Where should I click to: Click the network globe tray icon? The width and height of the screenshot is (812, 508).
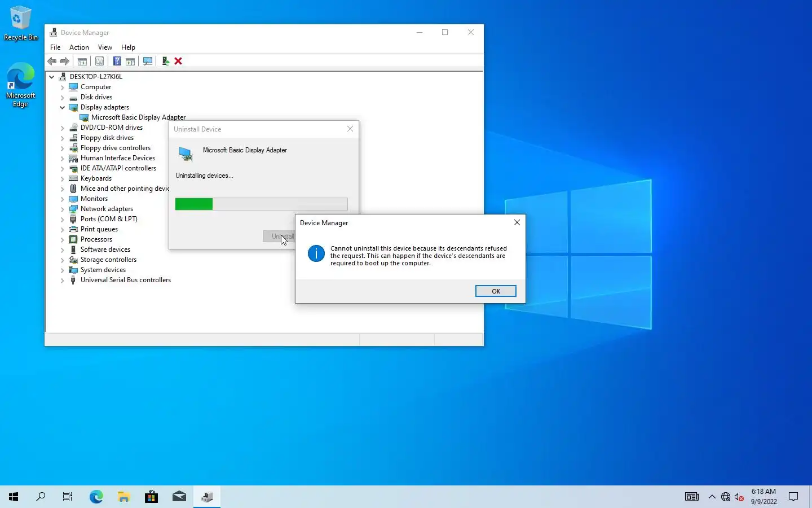(726, 497)
